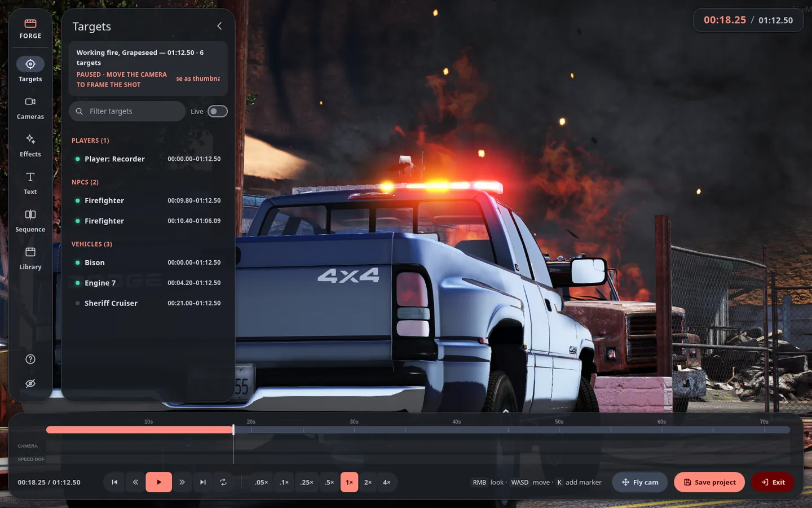812x508 pixels.
Task: Collapse the Targets panel with chevron
Action: pyautogui.click(x=219, y=26)
